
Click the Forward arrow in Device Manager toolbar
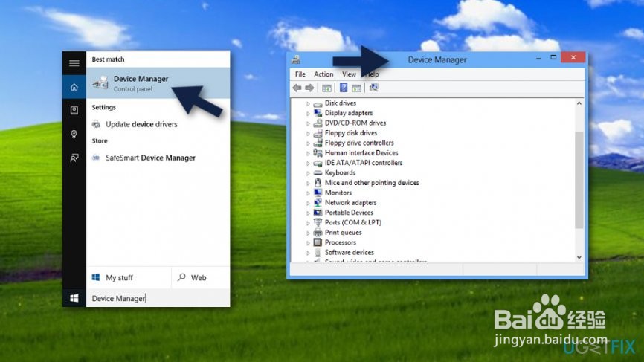click(x=309, y=88)
